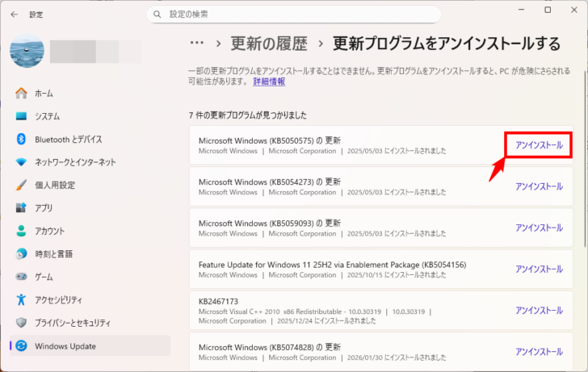This screenshot has height=372, width=588.
Task: Click 2025/10/15 にインストールされました date text
Action: [397, 275]
